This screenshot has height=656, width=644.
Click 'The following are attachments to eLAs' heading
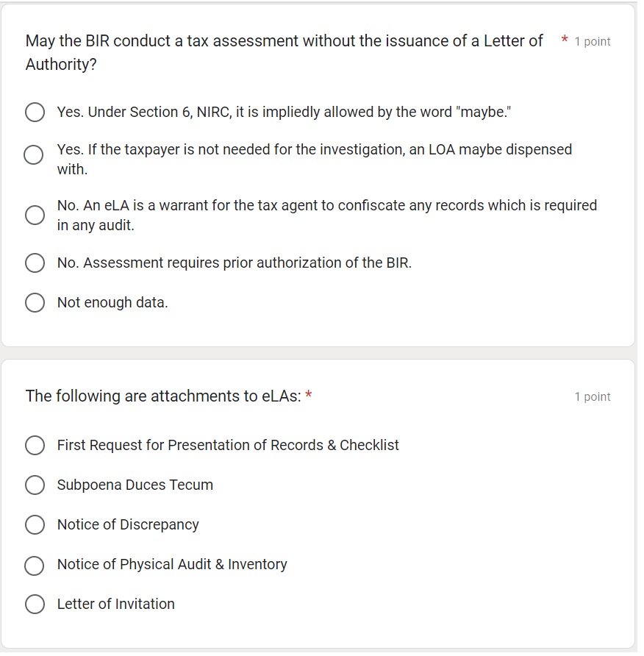(163, 396)
